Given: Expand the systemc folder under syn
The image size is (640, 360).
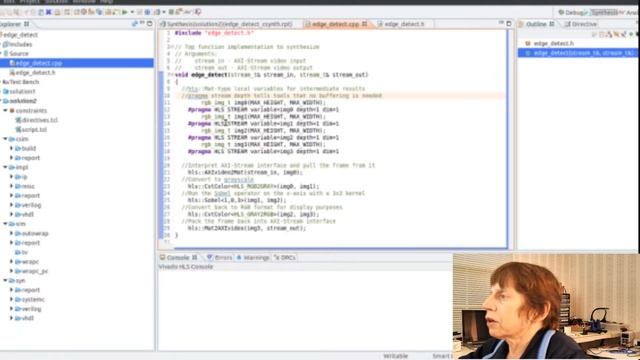Looking at the screenshot, I should (11, 299).
